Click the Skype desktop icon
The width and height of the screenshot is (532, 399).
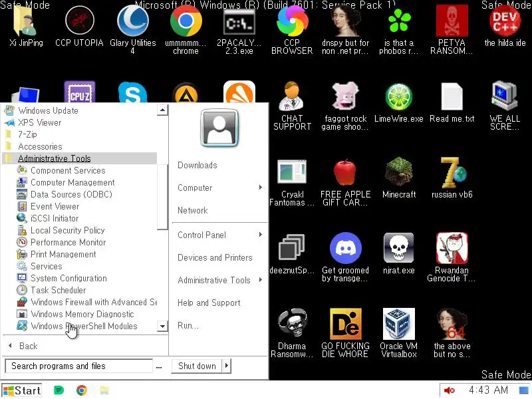pyautogui.click(x=132, y=92)
